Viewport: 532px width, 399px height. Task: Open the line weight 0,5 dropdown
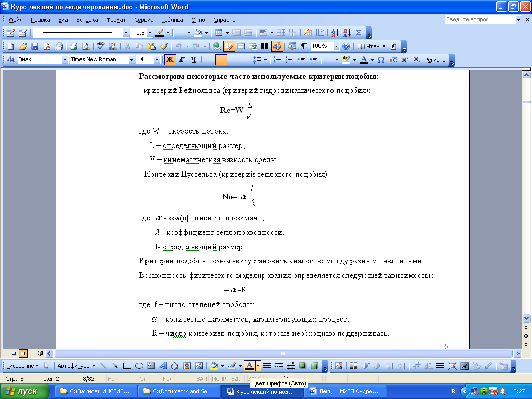click(x=150, y=33)
